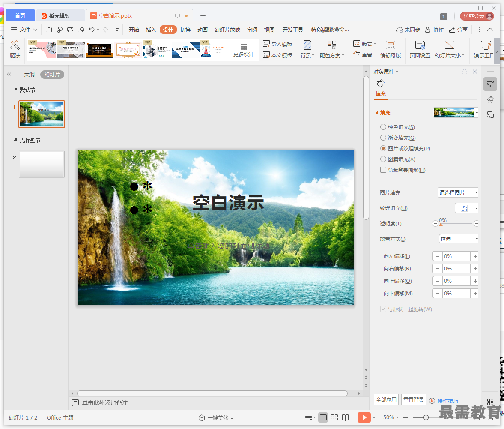Switch to the Transitions (切换) ribbon tab

[x=185, y=30]
